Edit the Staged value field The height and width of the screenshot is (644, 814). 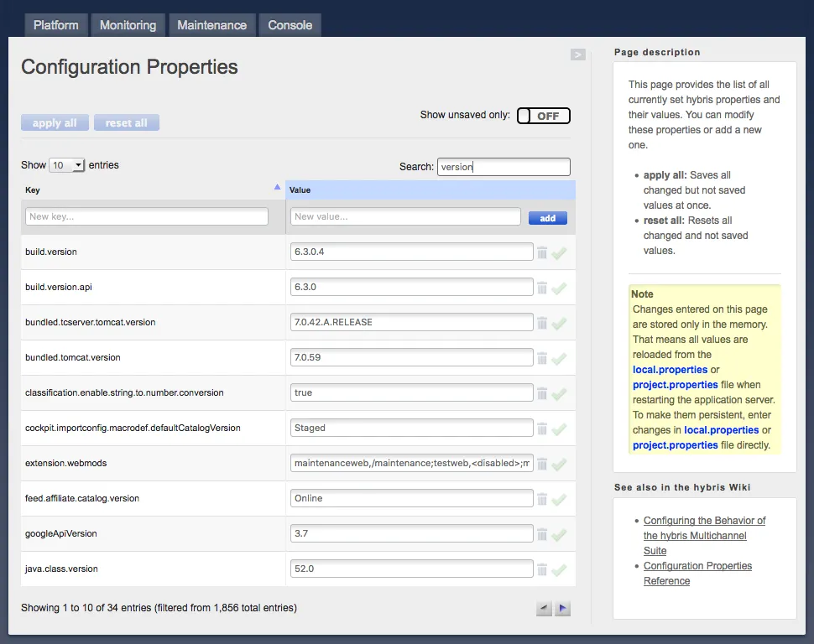[x=412, y=428]
